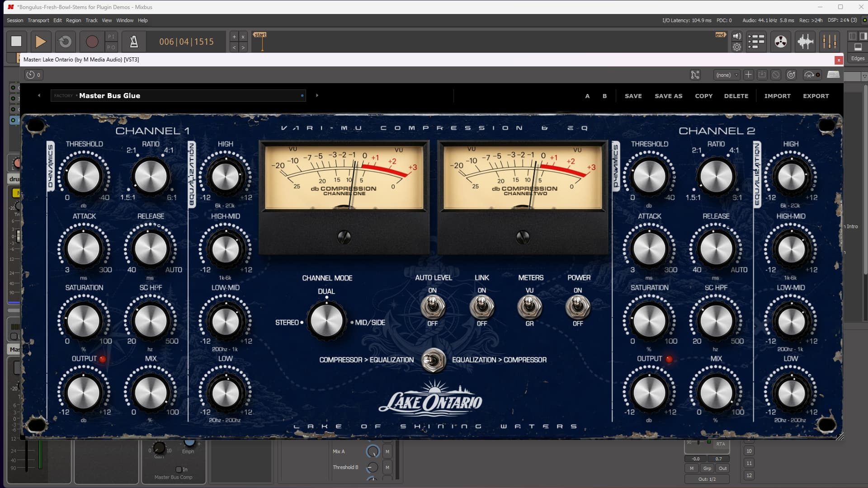Image resolution: width=868 pixels, height=488 pixels.
Task: Click the Stop transport button
Action: [x=16, y=41]
